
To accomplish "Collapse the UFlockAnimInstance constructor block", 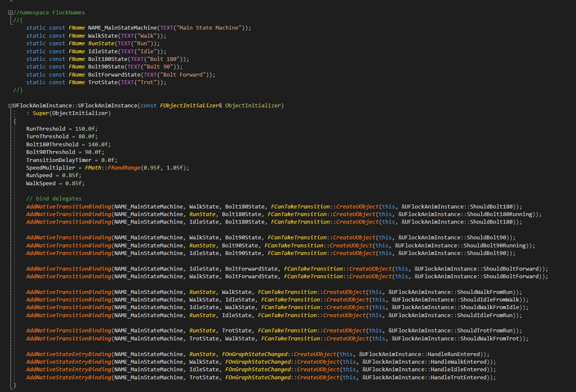I will 11,106.
